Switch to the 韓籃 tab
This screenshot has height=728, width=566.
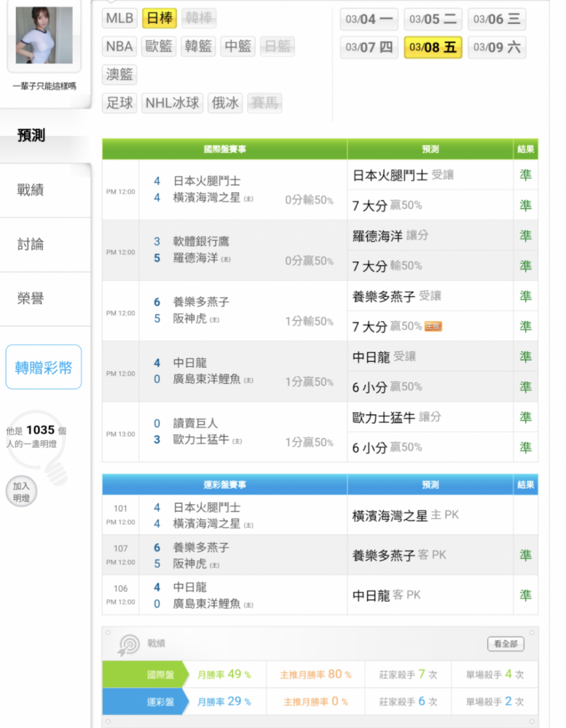coord(198,47)
